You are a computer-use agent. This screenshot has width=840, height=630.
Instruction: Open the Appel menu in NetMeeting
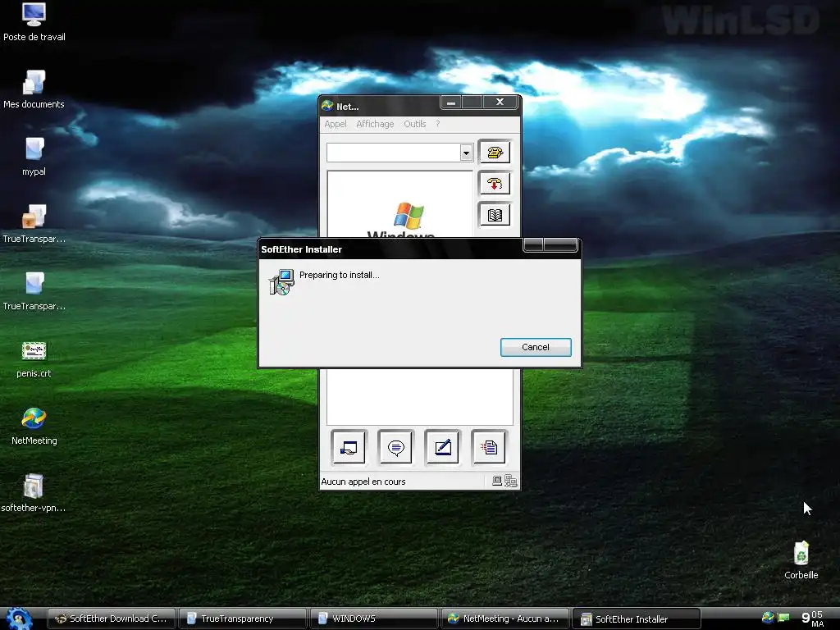(x=336, y=125)
